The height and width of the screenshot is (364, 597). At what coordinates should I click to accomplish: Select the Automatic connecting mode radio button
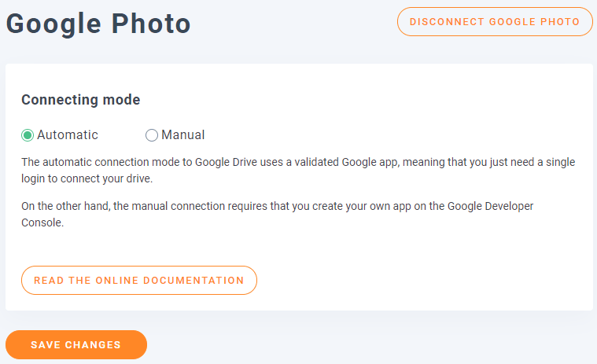point(28,135)
